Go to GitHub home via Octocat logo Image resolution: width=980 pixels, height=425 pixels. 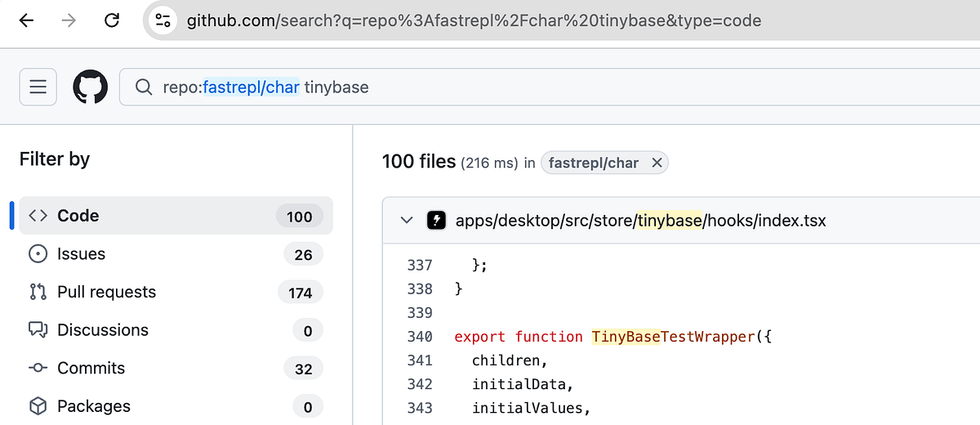(x=90, y=87)
